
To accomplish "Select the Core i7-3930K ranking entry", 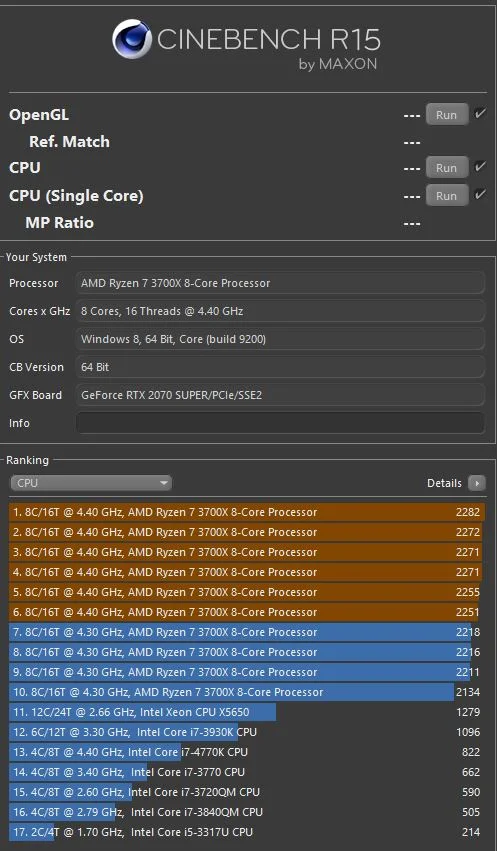I will point(247,732).
